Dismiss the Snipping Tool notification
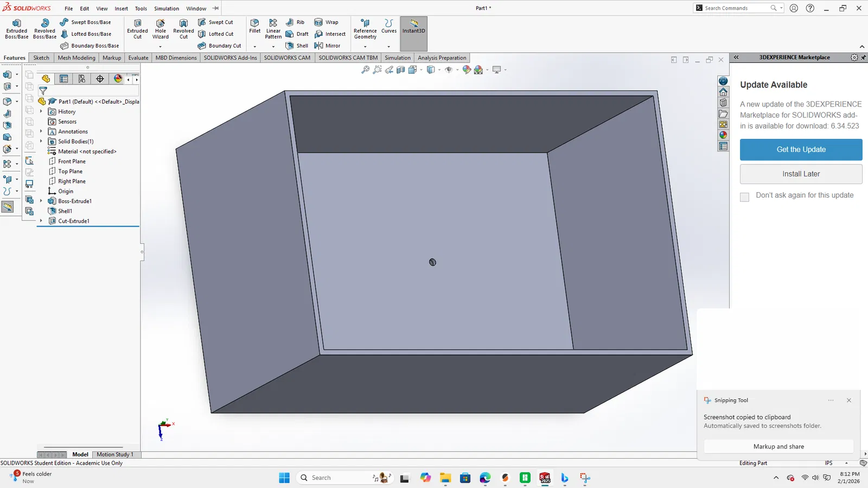 coord(849,401)
